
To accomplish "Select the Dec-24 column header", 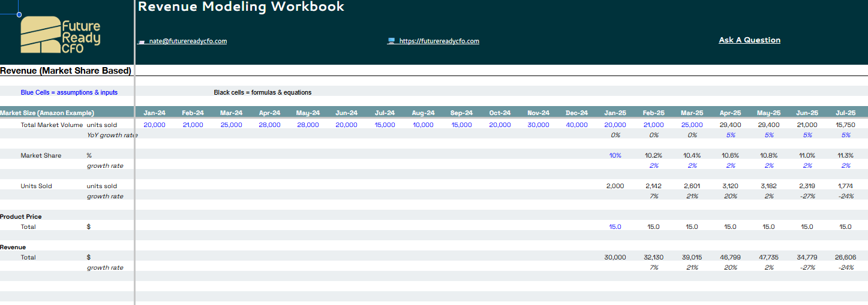I will pos(577,113).
